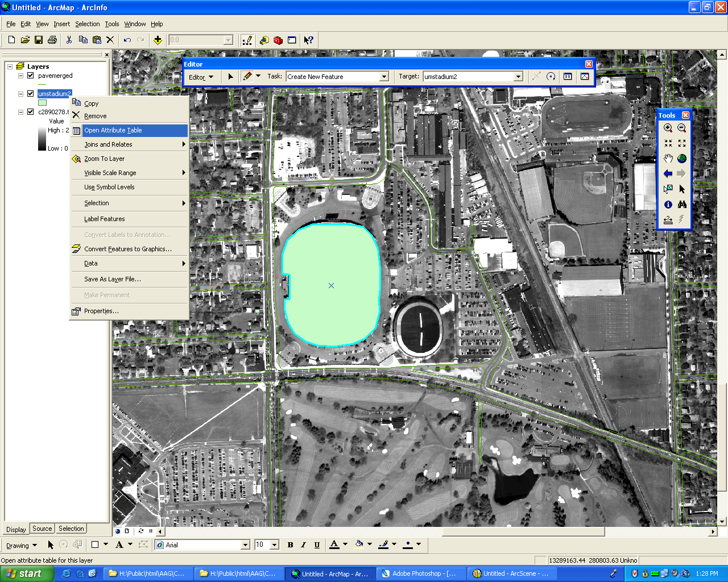This screenshot has width=728, height=582.
Task: Click the Full Extent globe icon
Action: point(682,159)
